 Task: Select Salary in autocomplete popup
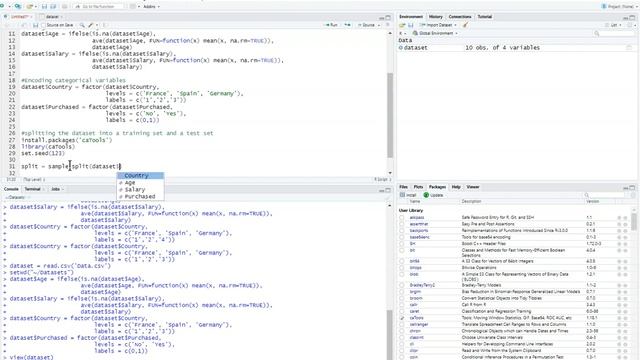[140, 190]
